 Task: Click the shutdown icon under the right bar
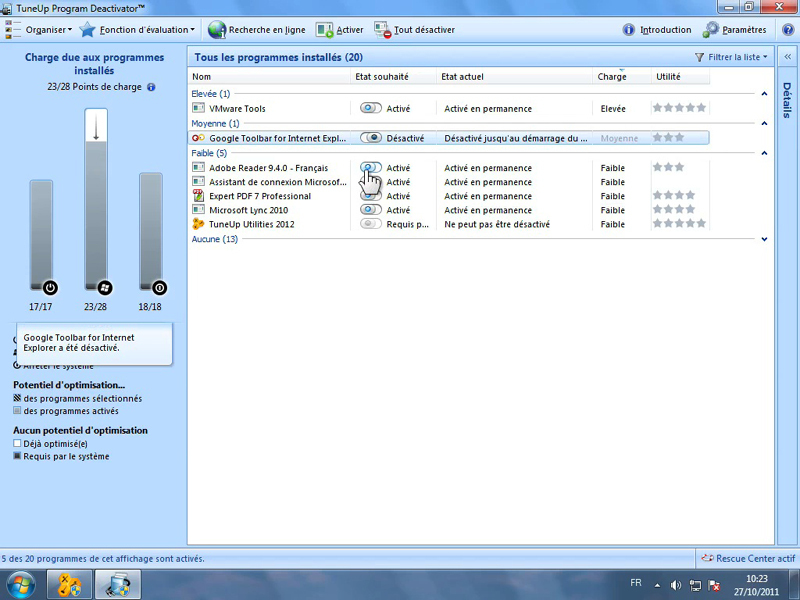(159, 288)
